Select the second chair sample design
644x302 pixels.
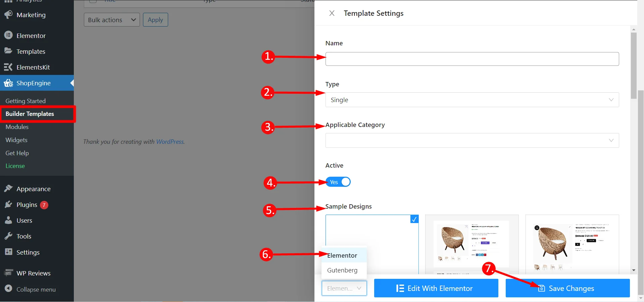coord(472,245)
